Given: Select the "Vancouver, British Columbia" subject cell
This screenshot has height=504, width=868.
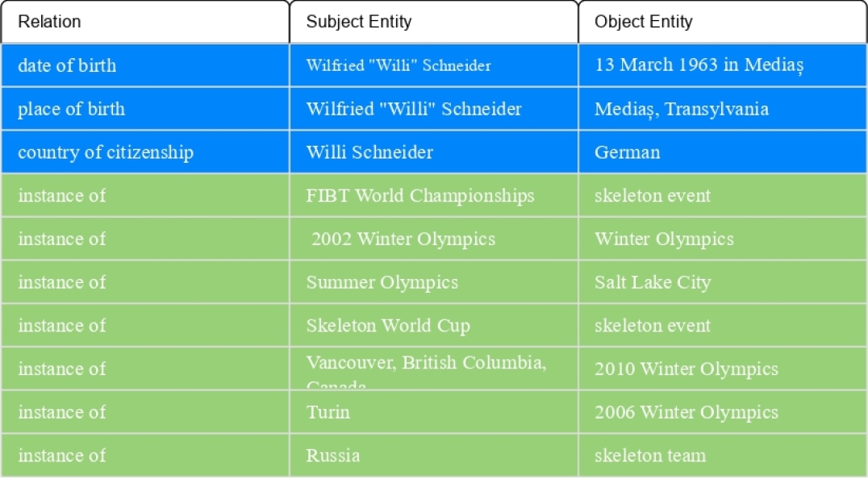Looking at the screenshot, I should coord(433,369).
